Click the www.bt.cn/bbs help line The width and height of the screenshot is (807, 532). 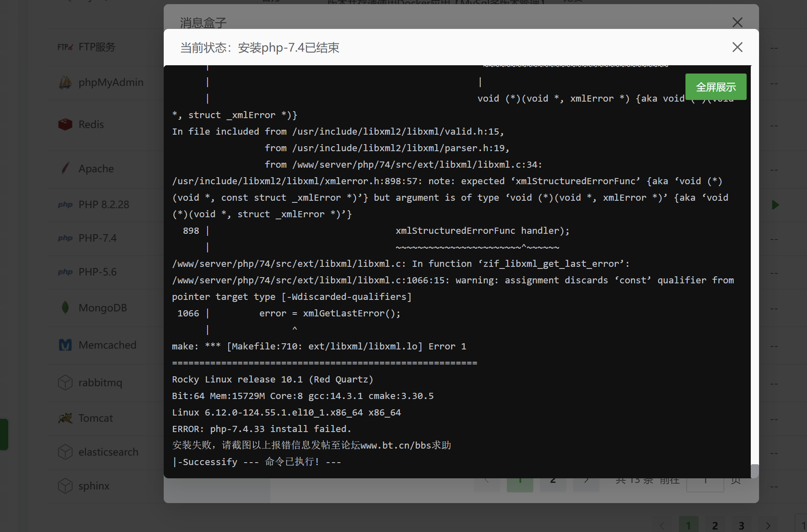coord(312,445)
